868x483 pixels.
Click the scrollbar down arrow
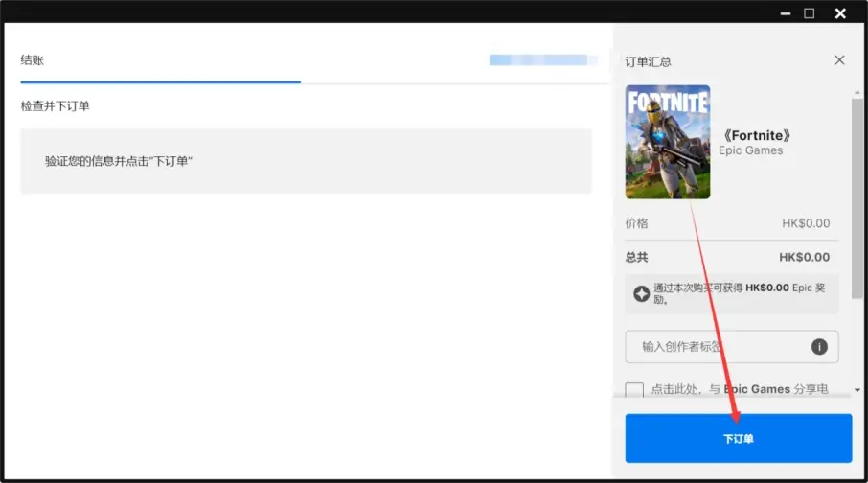(857, 390)
